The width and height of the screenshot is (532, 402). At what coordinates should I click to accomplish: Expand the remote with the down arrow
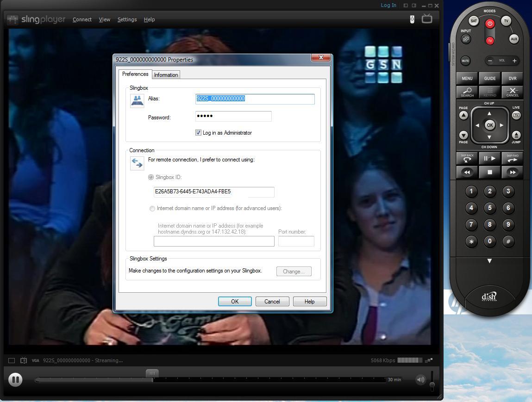(489, 261)
